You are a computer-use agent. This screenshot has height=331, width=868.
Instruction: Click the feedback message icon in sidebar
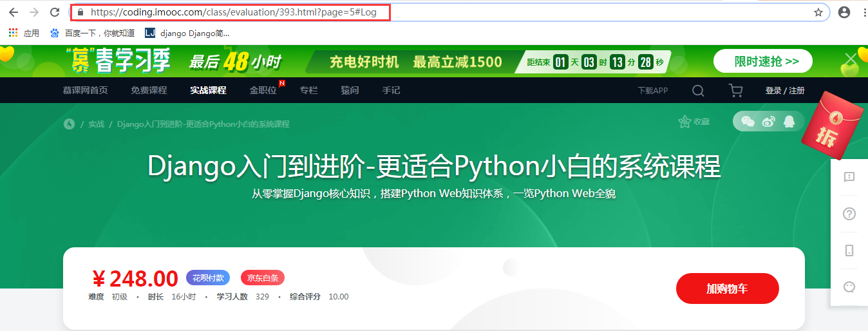(x=849, y=177)
